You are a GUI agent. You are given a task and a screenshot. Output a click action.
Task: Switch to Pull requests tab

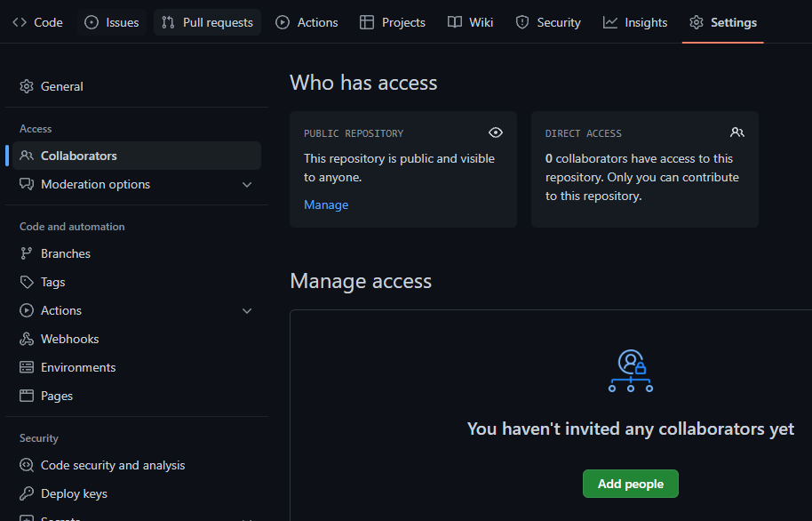point(207,22)
